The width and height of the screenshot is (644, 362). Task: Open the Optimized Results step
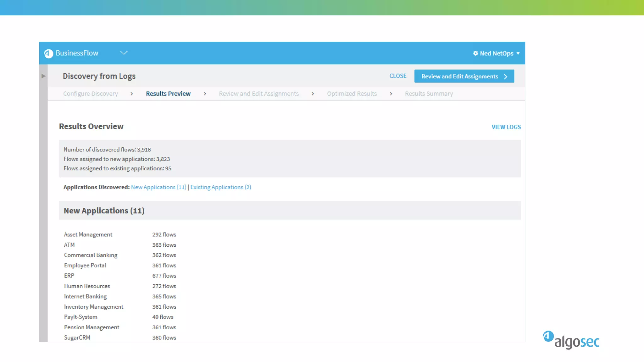[352, 94]
